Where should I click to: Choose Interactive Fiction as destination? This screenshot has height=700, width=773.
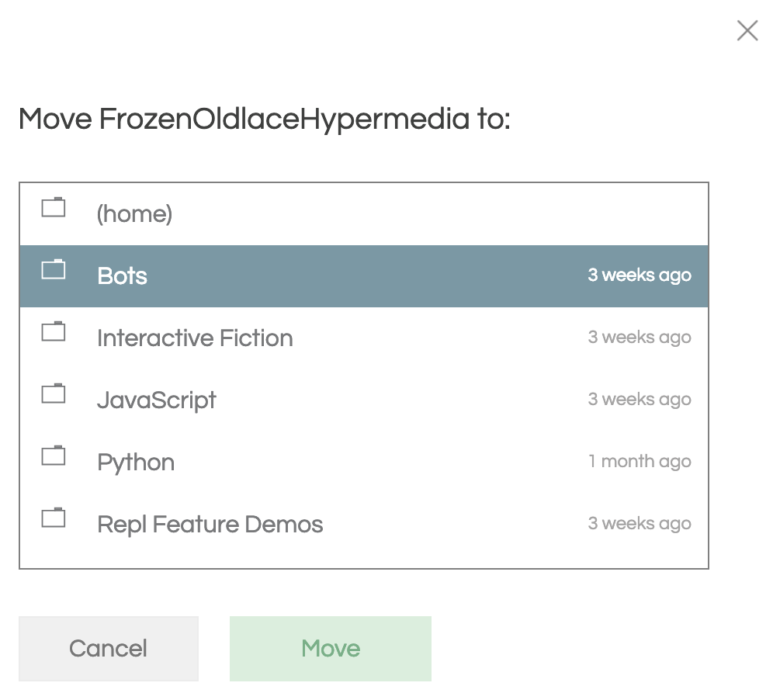[x=364, y=338]
